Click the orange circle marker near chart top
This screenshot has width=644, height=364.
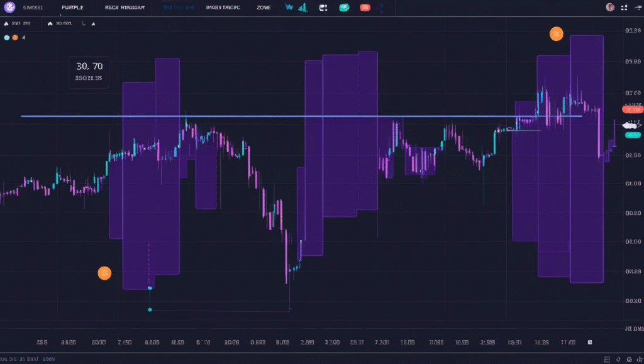[x=557, y=34]
